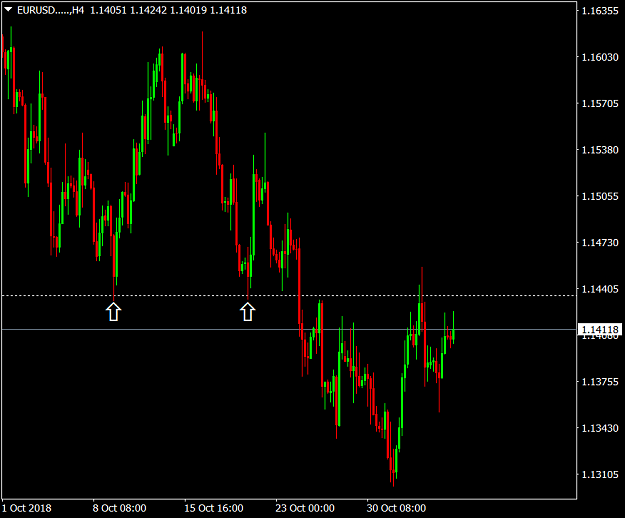
Task: Click the OHLC values 1.14051 1.14242 1.14019 1.14118
Action: point(169,10)
